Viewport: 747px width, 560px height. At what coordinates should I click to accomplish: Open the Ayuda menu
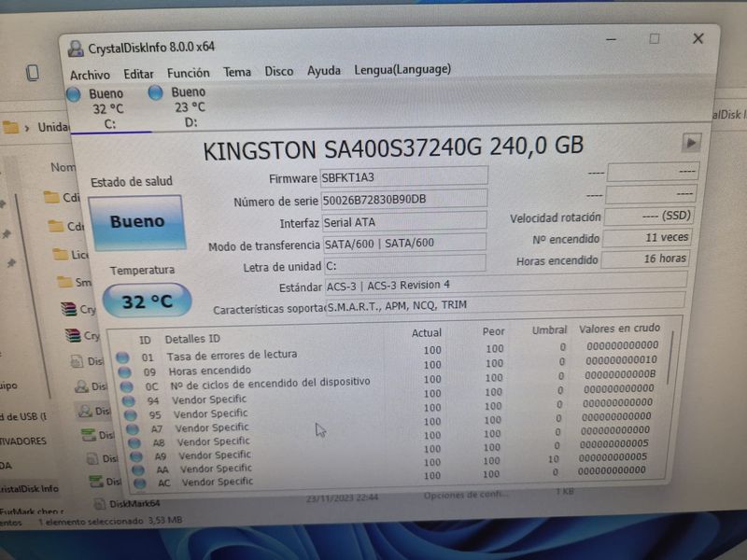[x=323, y=72]
